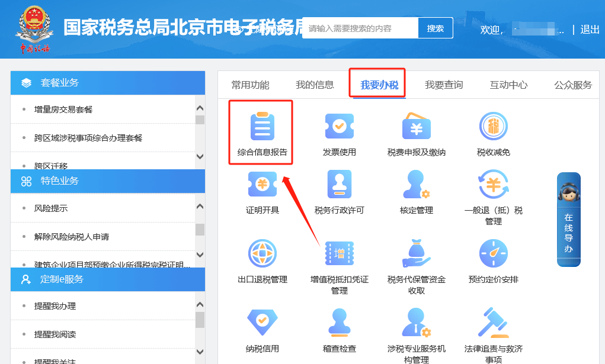The width and height of the screenshot is (605, 364).
Task: Switch to 我的信息 tab
Action: 315,85
